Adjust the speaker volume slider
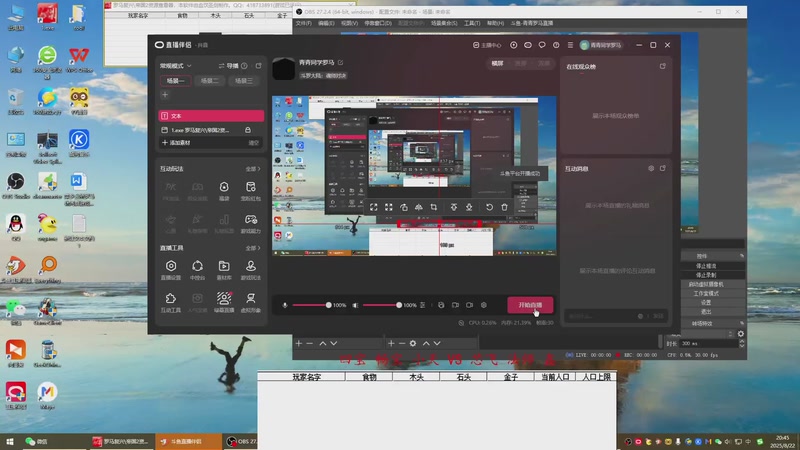This screenshot has width=800, height=450. (382, 305)
